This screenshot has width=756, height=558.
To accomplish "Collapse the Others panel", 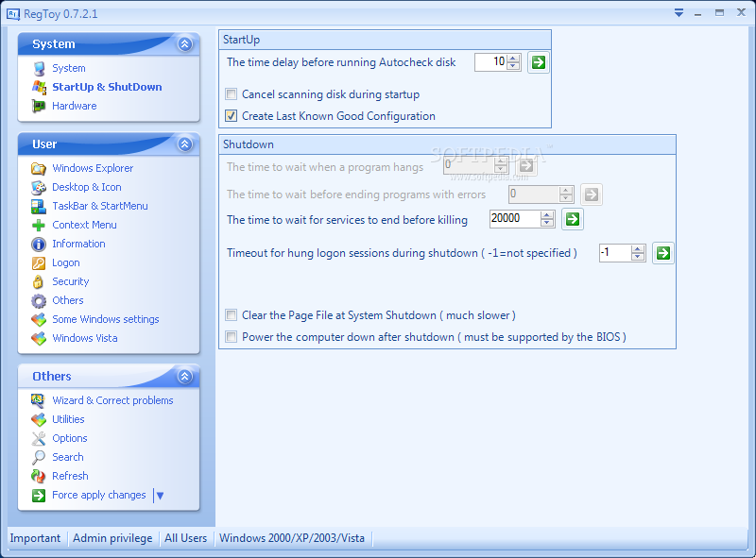I will click(x=184, y=377).
